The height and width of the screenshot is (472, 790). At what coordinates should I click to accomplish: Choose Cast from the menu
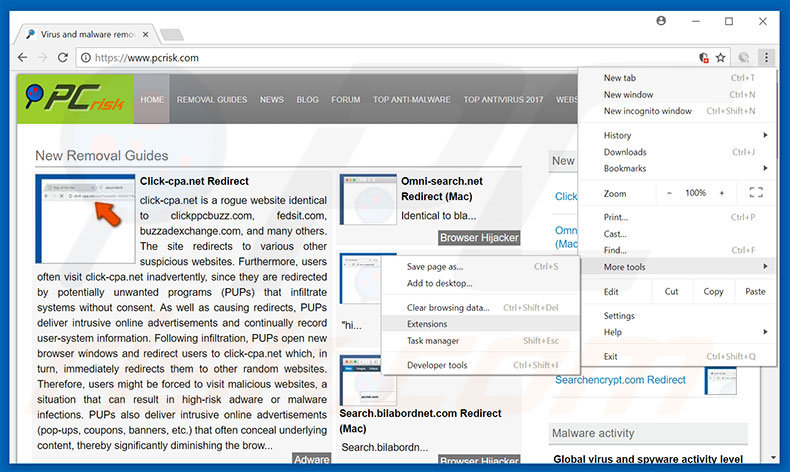(x=677, y=234)
